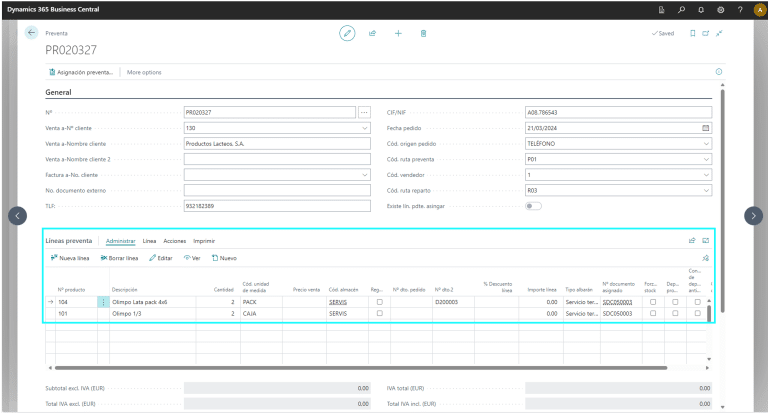Open the search magnifier in top bar
This screenshot has height=413, width=768.
[x=681, y=9]
